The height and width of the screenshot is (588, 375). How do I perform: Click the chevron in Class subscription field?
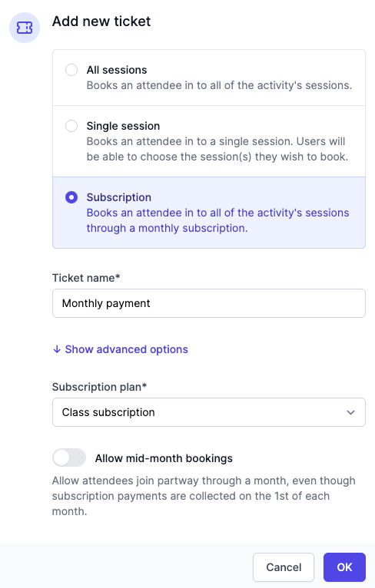(x=350, y=412)
